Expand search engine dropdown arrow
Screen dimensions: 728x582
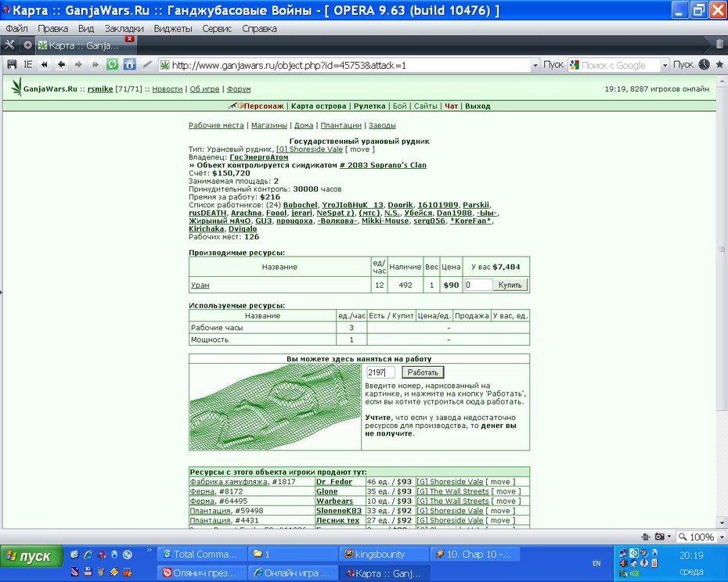[665, 66]
